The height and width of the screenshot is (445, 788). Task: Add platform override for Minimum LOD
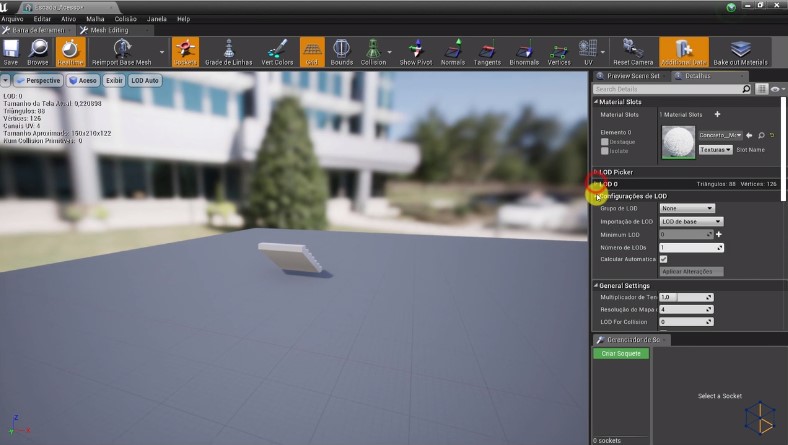pyautogui.click(x=719, y=234)
